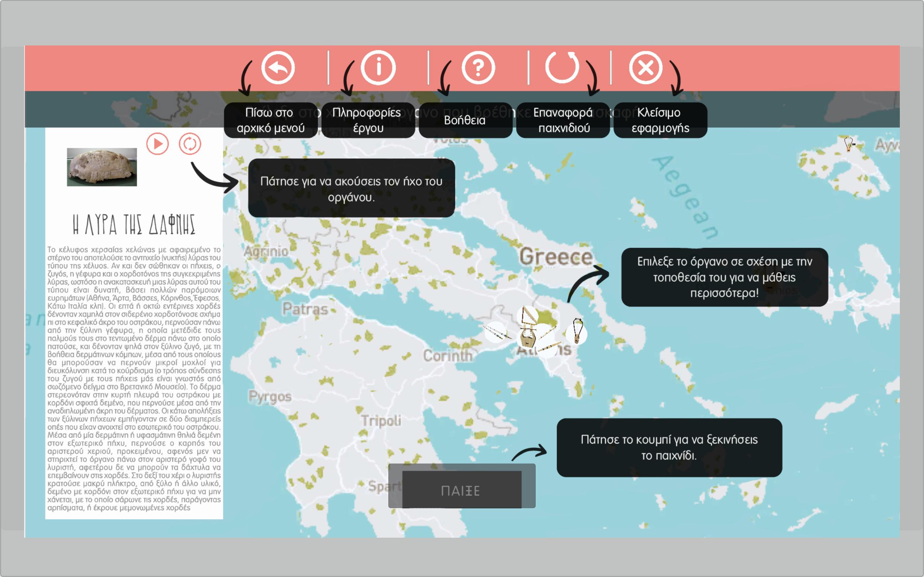Click the 'Βοήθεια' tooltip label
924x577 pixels.
coord(465,120)
